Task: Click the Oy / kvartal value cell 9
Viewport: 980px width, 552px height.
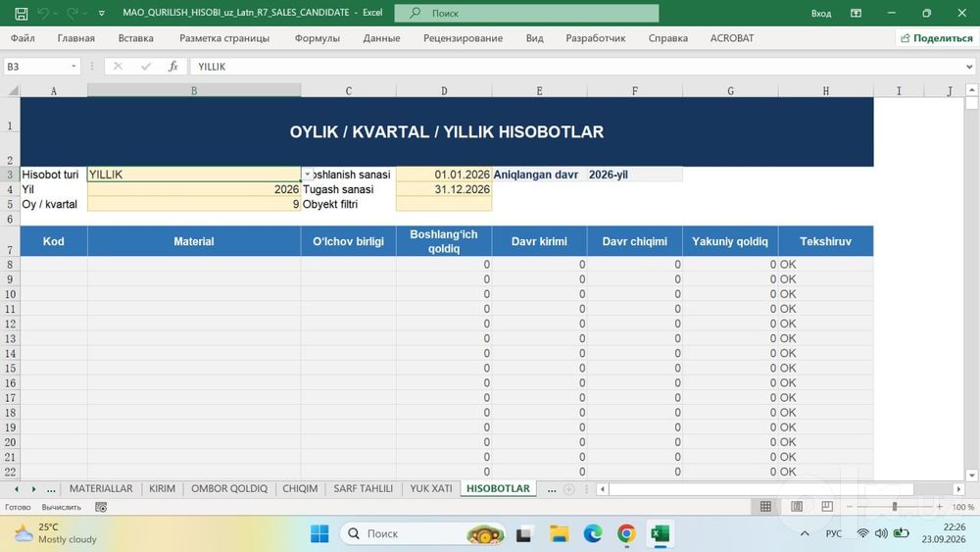Action: tap(194, 204)
